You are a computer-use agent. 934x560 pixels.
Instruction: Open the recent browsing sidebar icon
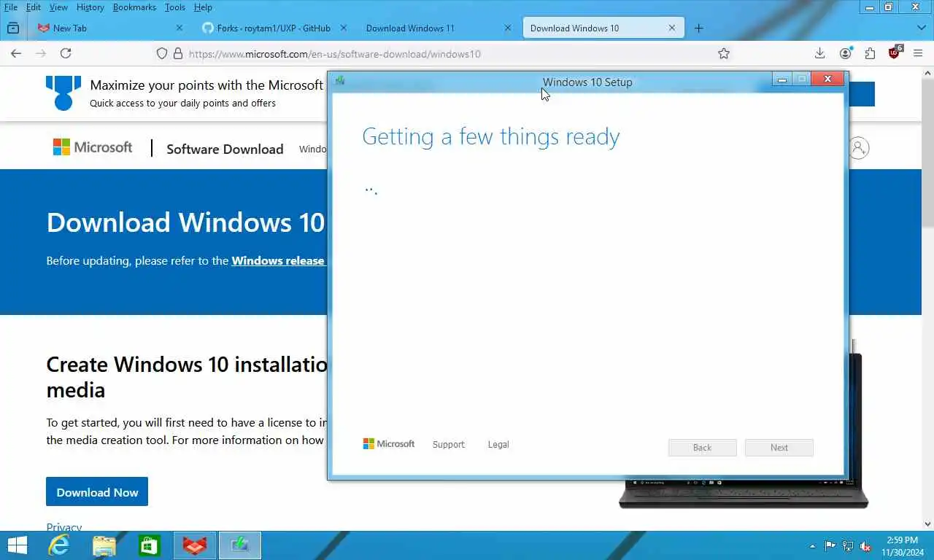(13, 28)
